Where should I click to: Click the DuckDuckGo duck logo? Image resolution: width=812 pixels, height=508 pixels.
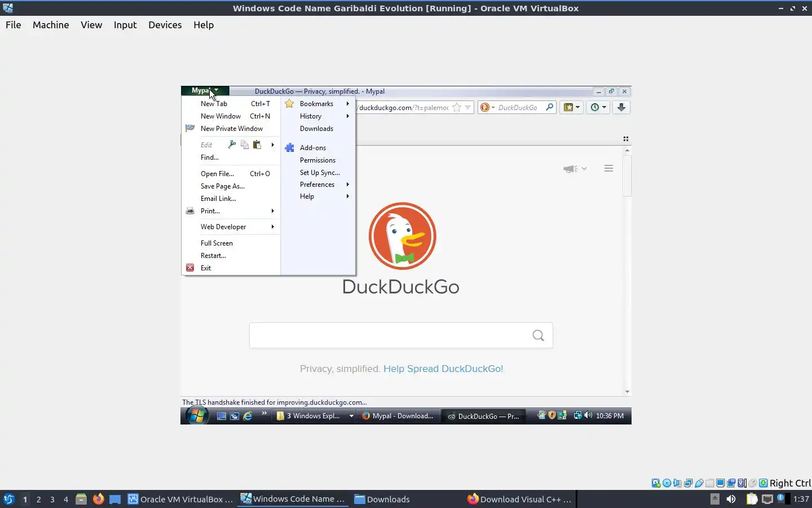point(402,236)
